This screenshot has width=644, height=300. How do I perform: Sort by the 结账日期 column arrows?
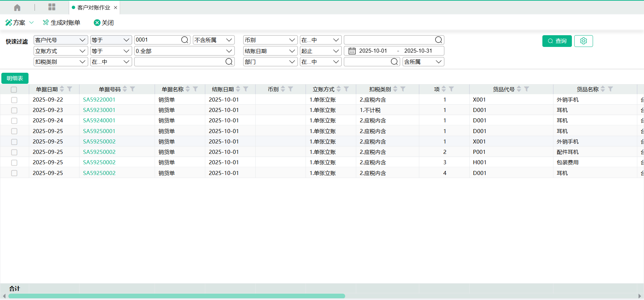(x=238, y=89)
